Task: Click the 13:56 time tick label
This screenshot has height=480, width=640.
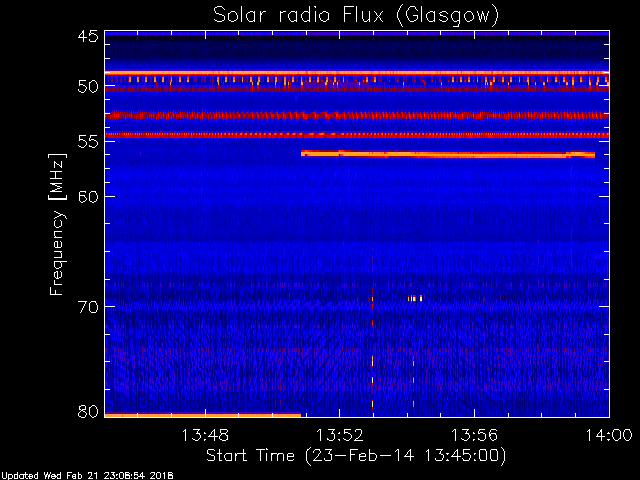Action: tap(474, 435)
